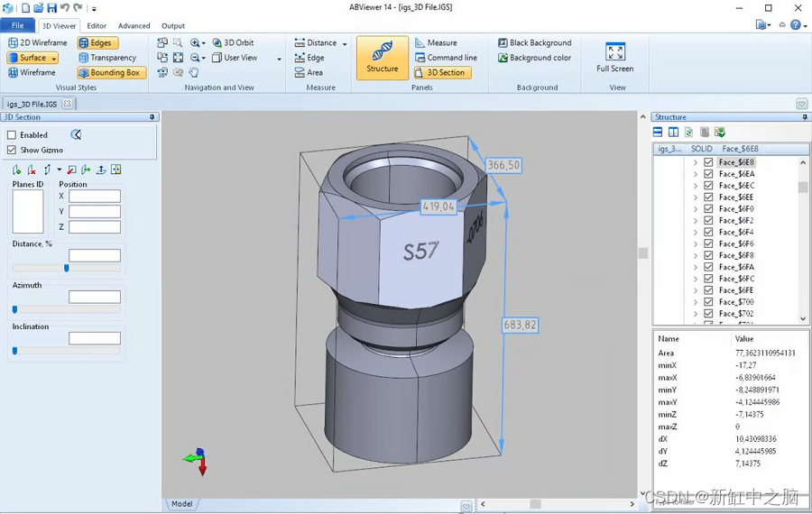The height and width of the screenshot is (514, 812).
Task: Activate the 3D Orbit tool
Action: pos(233,42)
